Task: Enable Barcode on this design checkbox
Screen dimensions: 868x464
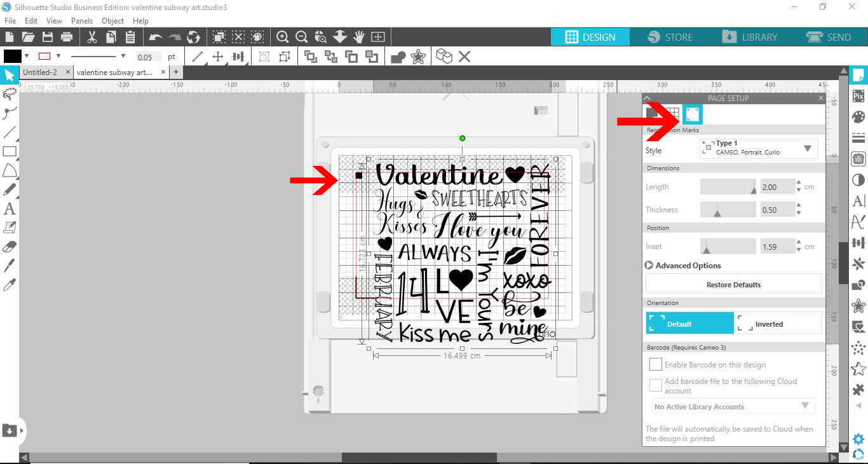Action: click(x=656, y=365)
